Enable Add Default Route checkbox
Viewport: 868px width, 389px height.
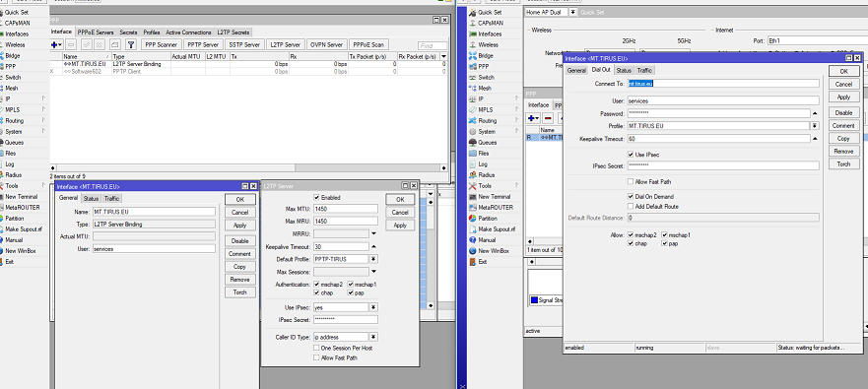point(631,207)
